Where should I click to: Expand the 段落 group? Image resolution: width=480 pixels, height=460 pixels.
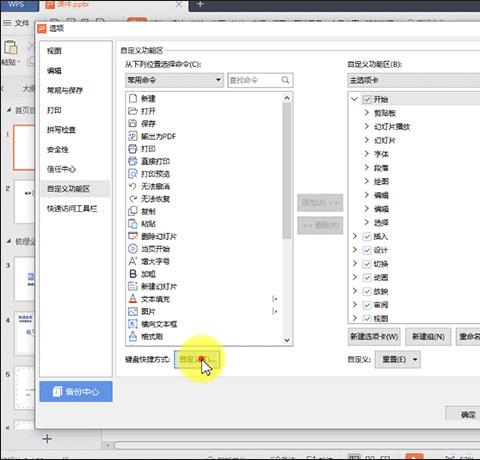tap(367, 167)
